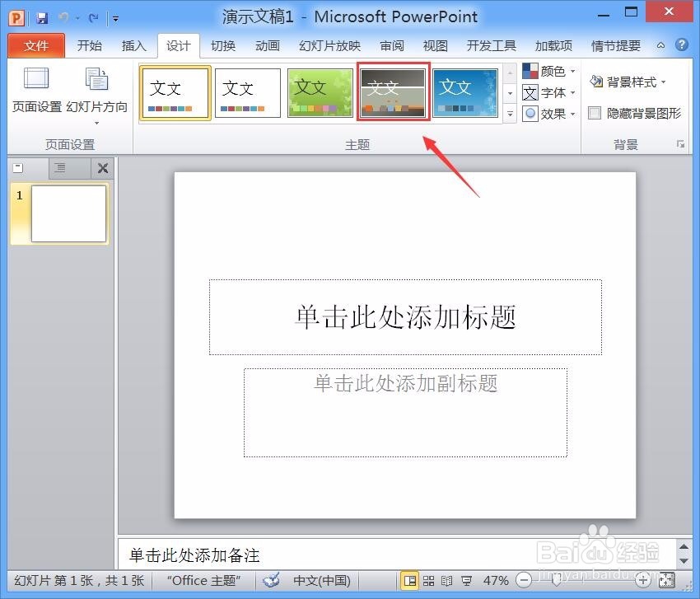Screen dimensions: 700x599
Task: Select the second plain white theme thumbnail
Action: coord(248,93)
